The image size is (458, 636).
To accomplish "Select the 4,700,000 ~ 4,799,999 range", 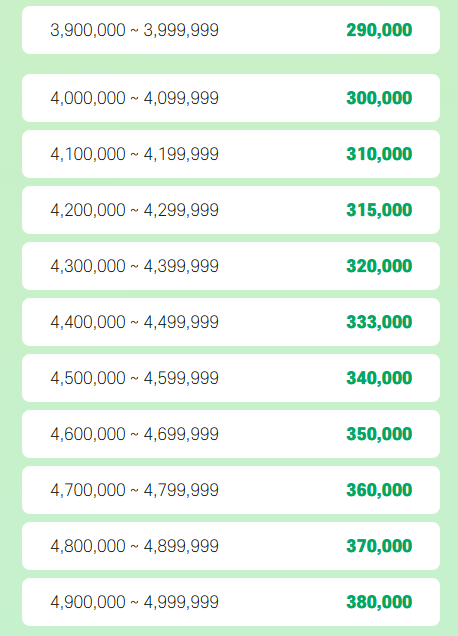I will (x=135, y=490).
